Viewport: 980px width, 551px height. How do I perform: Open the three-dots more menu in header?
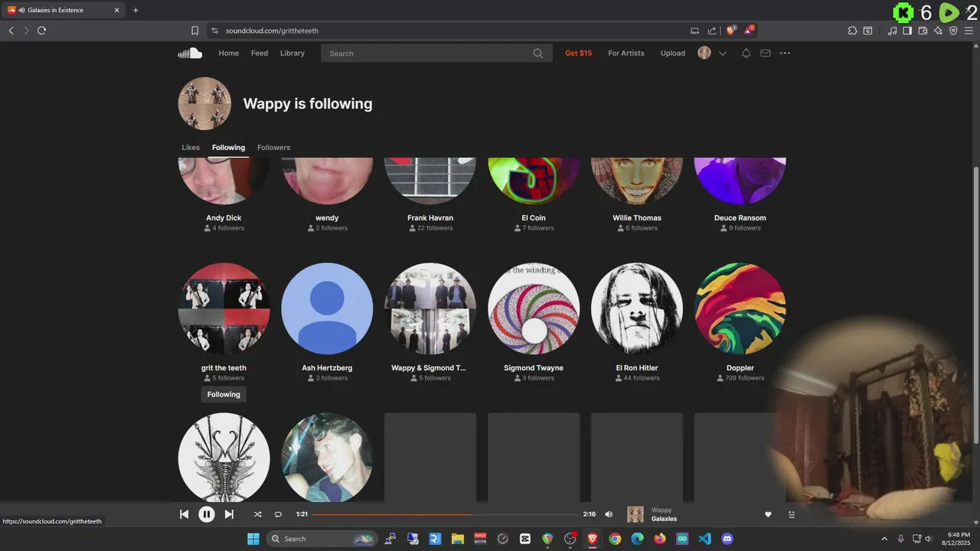785,53
